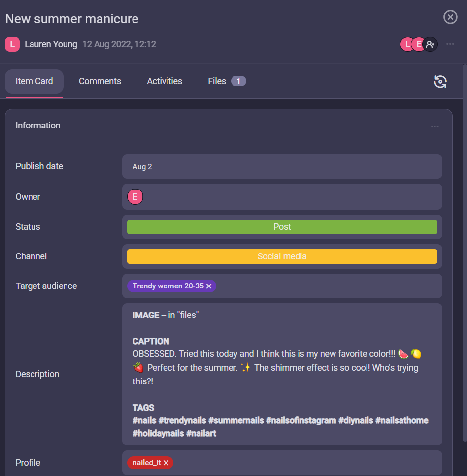
Task: Click the Owner avatar E
Action: (135, 197)
